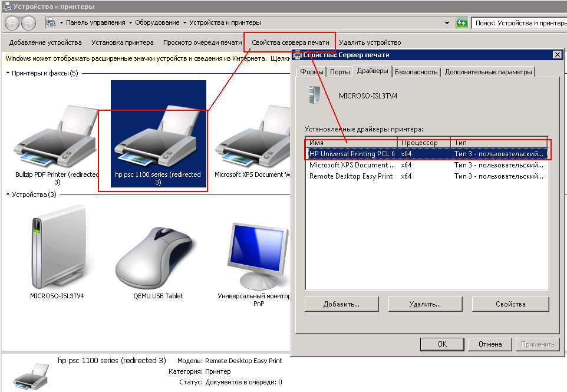Switch to Дополнительные параметры tab
567x392 pixels.
[x=488, y=71]
